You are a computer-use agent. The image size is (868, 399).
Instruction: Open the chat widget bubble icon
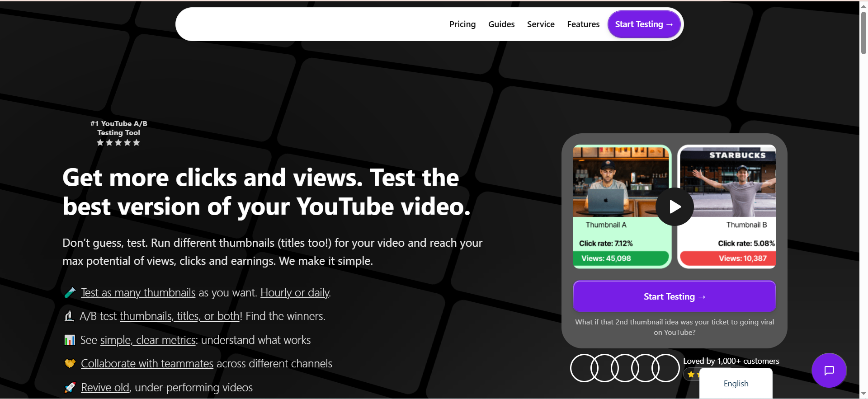coord(829,371)
